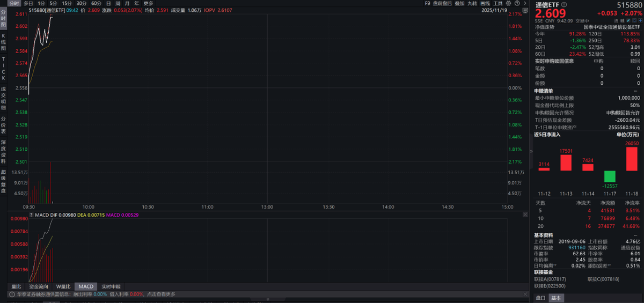Select the MACD indicator tab
The width and height of the screenshot is (644, 303).
pyautogui.click(x=86, y=286)
